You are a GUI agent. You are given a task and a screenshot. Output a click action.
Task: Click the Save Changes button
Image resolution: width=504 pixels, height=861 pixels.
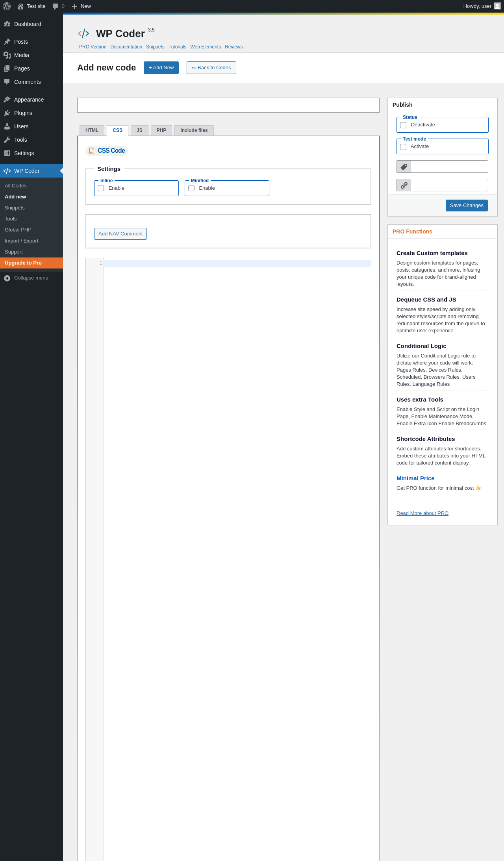(467, 206)
